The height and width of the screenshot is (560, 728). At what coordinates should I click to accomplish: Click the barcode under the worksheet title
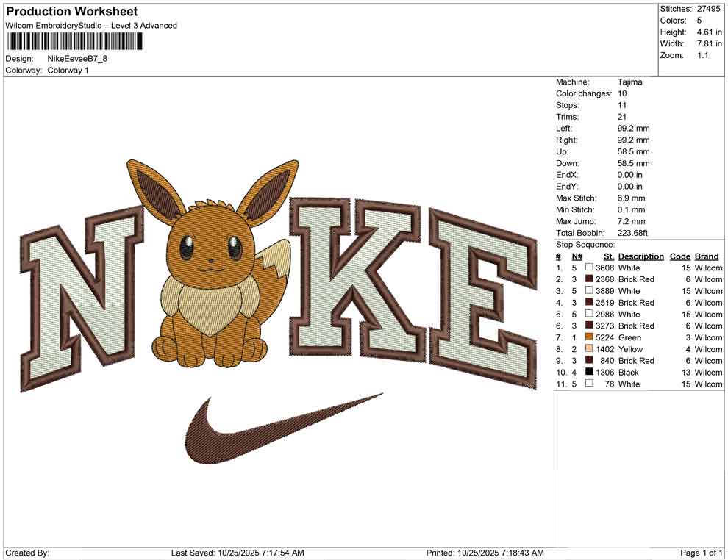click(75, 42)
